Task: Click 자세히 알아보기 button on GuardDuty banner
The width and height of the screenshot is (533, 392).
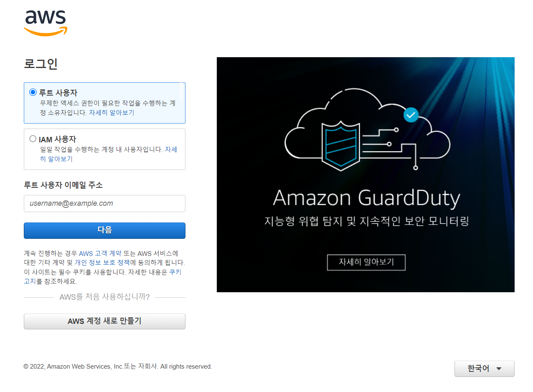Action: (x=366, y=262)
